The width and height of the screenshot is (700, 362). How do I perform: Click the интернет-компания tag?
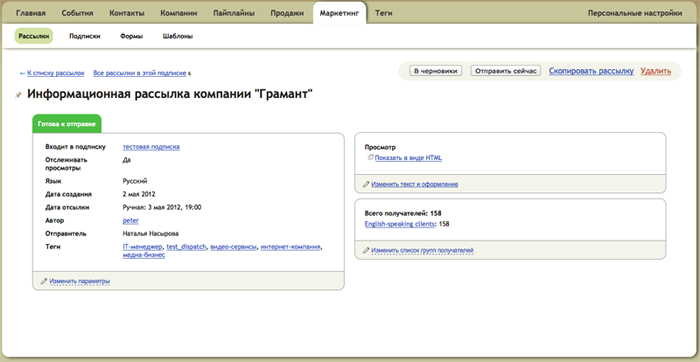point(291,246)
